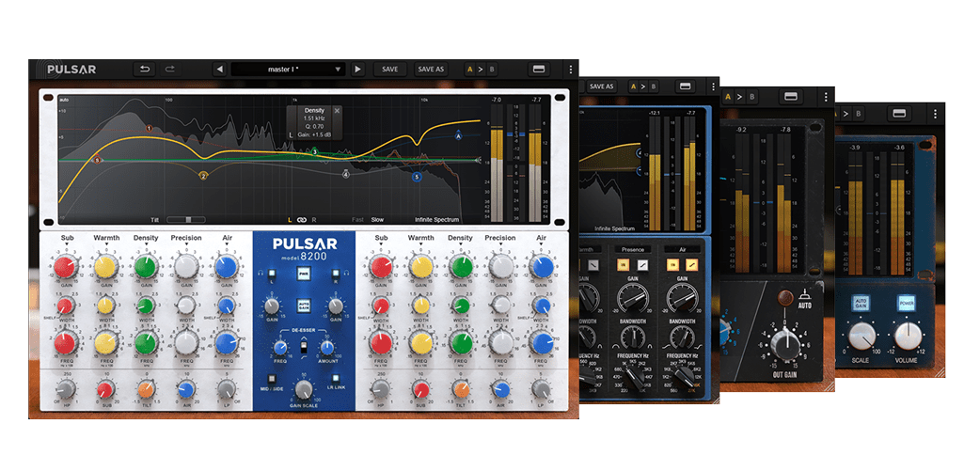
Task: Select the blue Air node labeled A
Action: (458, 135)
